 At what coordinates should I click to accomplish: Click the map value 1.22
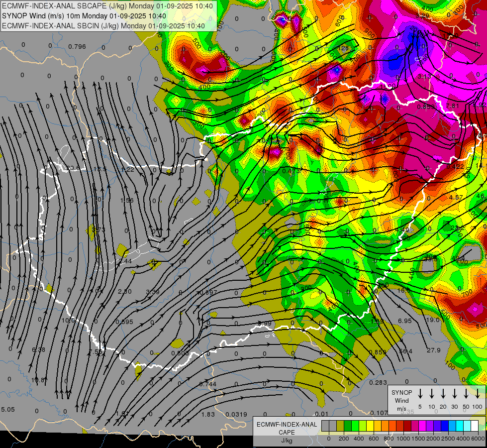[x=127, y=169]
